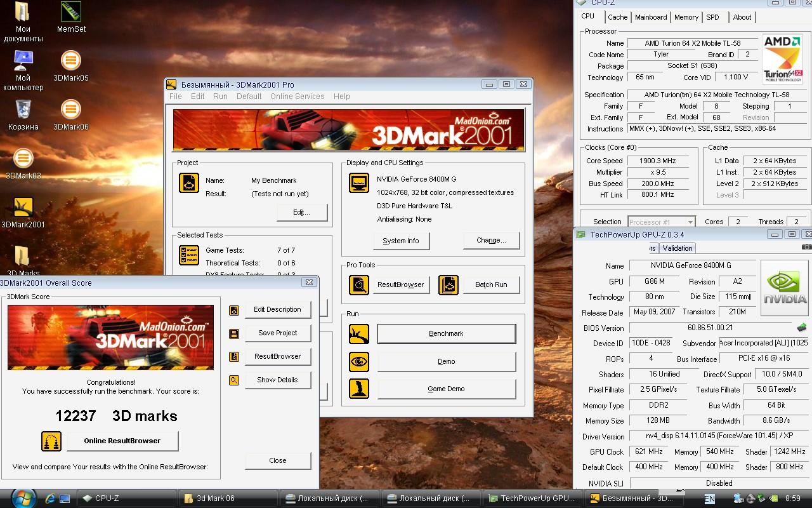Select the Корзина recycle bin icon
812x508 pixels.
[x=23, y=114]
